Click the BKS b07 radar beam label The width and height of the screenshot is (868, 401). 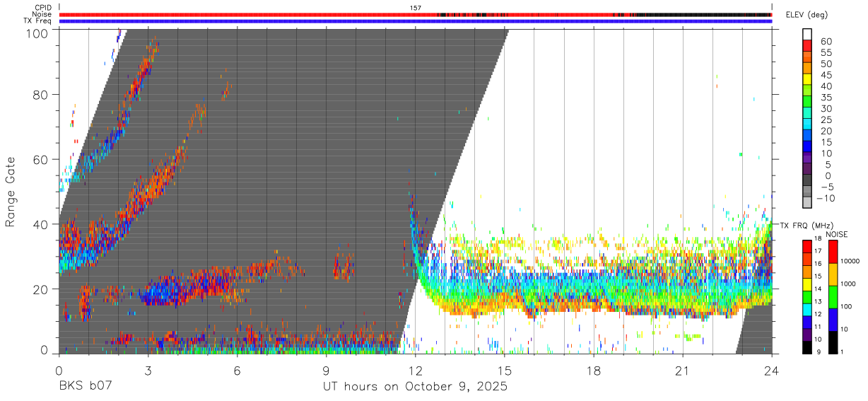pyautogui.click(x=85, y=387)
